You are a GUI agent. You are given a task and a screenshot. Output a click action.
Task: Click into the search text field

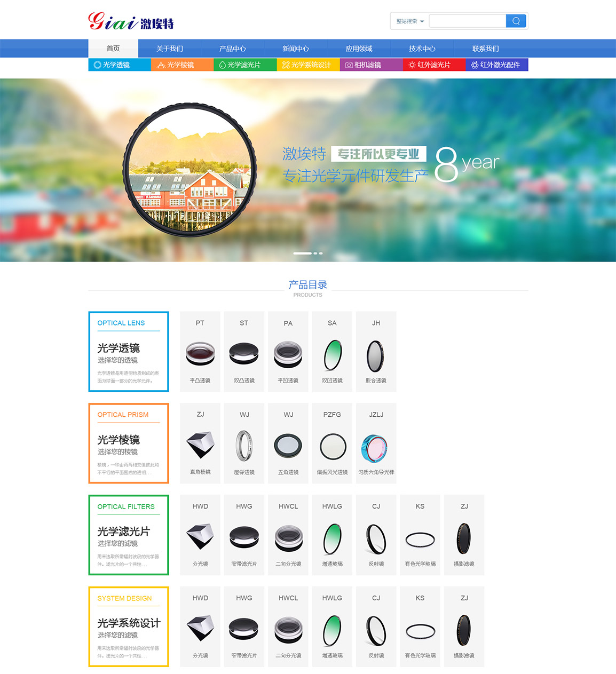[467, 21]
